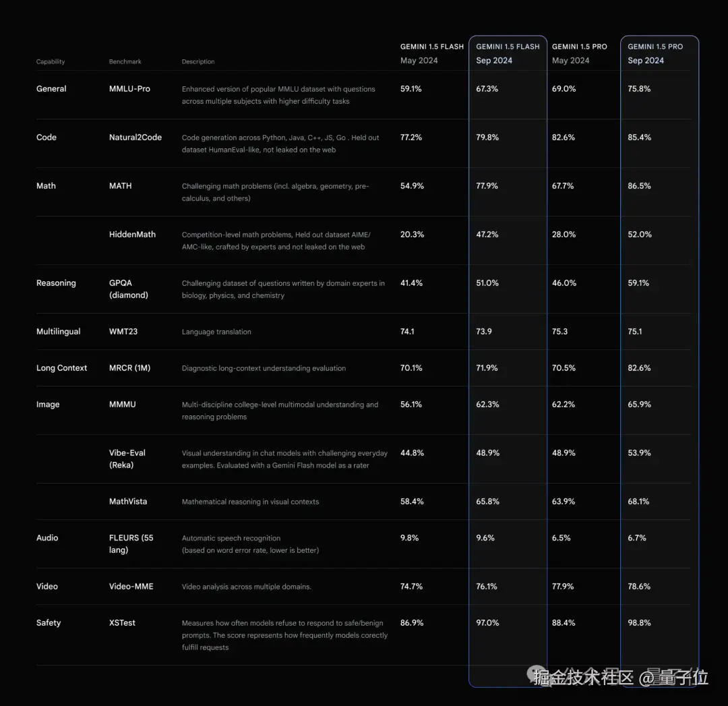Select FLEURS score 9.8%
This screenshot has width=728, height=706.
pos(410,538)
